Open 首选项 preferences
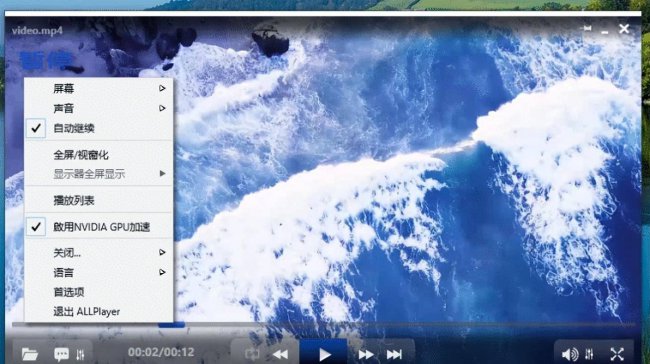 click(99, 292)
